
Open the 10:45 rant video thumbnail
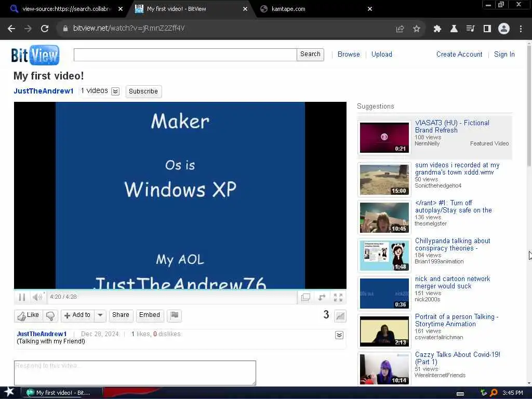384,218
